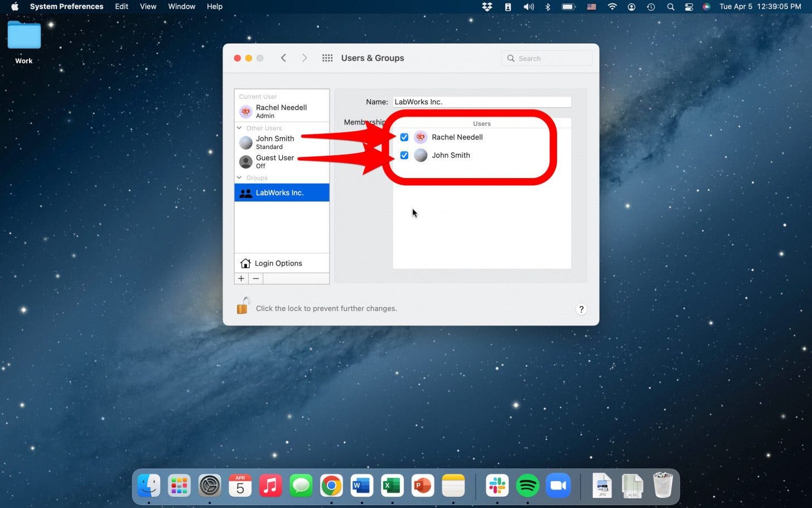This screenshot has width=812, height=508.
Task: Open System Preferences in the Dock
Action: coord(210,486)
